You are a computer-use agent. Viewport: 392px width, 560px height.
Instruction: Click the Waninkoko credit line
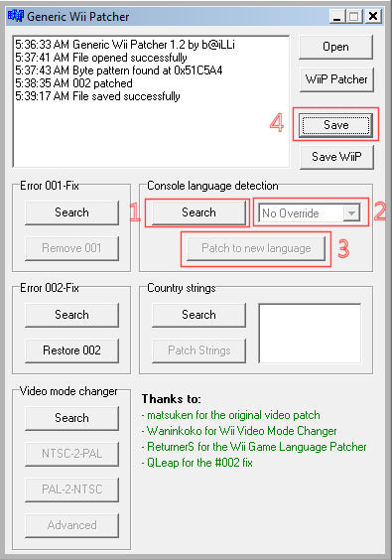click(239, 431)
